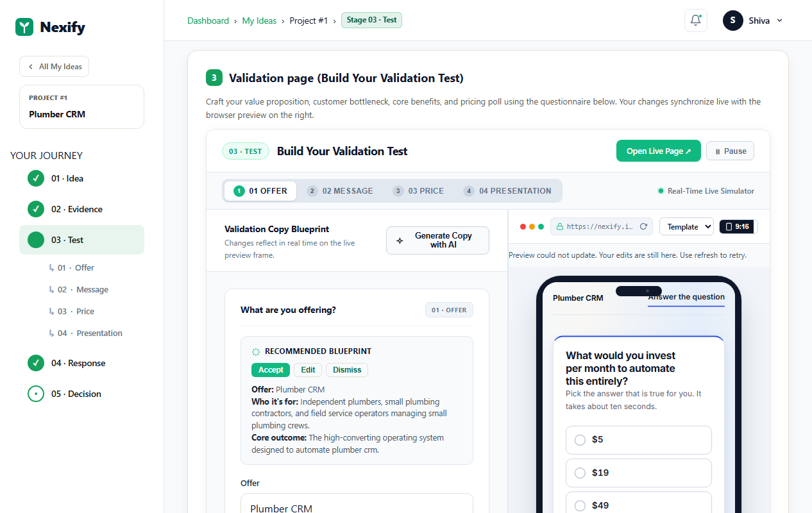
Task: Go to sidebar sub-item 02 · Message
Action: coord(78,289)
